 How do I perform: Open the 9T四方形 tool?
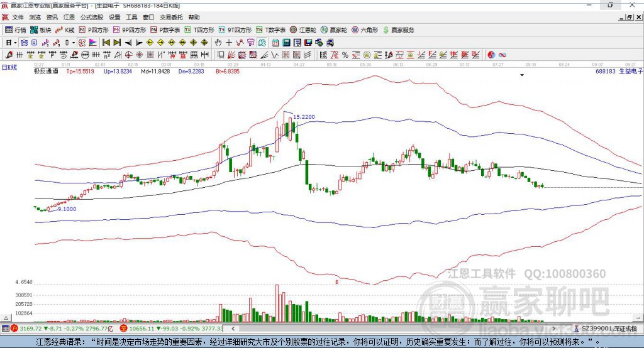coord(235,30)
